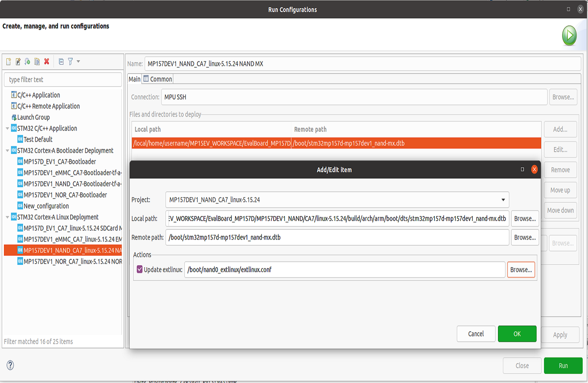Open the Project dropdown in Add/Edit item

pyautogui.click(x=337, y=200)
